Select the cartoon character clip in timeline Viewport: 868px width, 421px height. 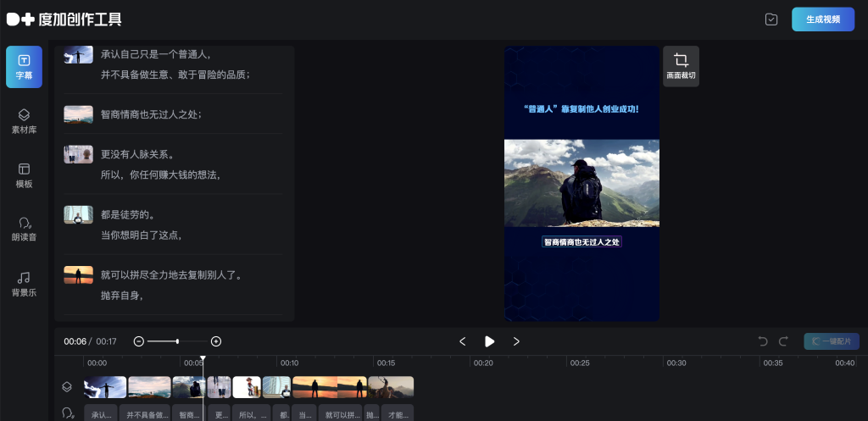click(247, 387)
